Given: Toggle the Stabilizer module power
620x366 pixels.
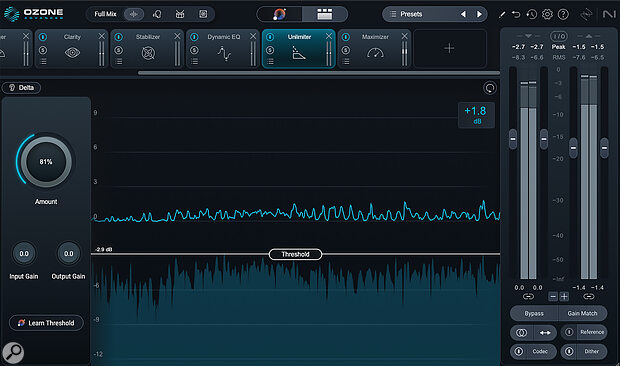Looking at the screenshot, I should point(118,37).
